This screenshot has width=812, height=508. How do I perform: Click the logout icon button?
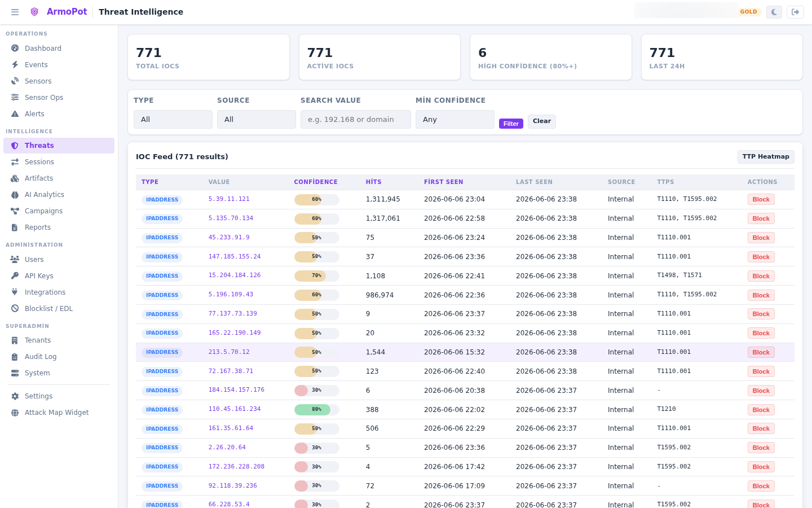tap(796, 12)
